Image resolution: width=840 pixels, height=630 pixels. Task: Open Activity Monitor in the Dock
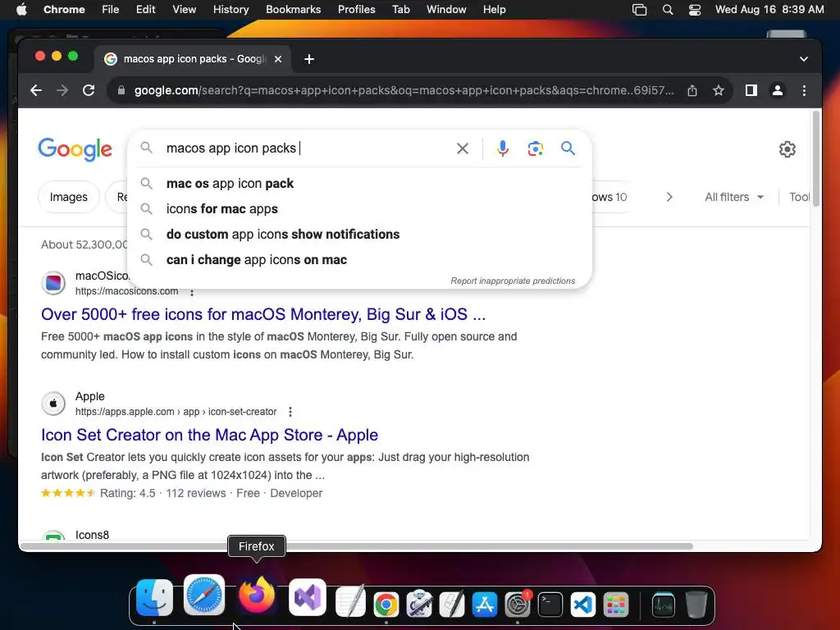(x=663, y=605)
